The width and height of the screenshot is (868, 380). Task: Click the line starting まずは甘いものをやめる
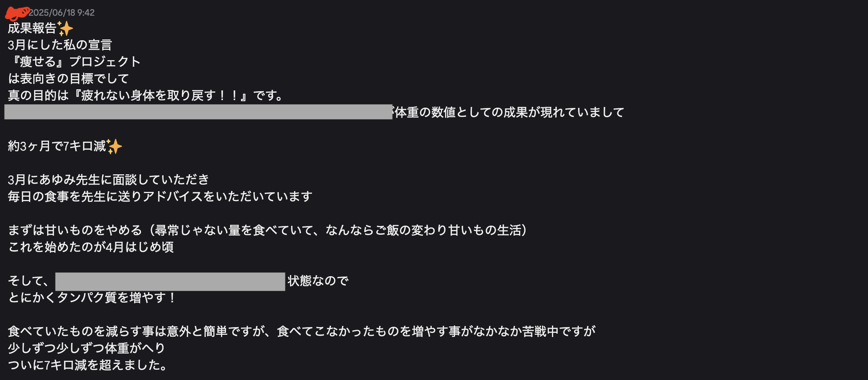pos(268,230)
